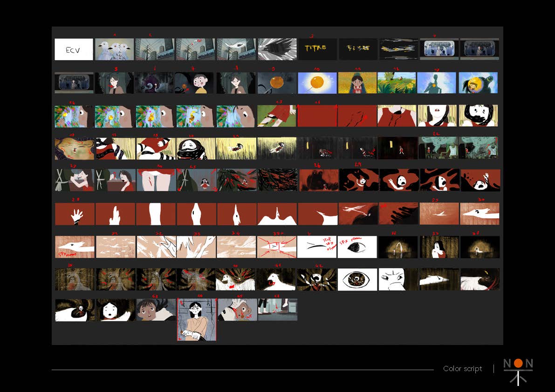Select the three white pigeons thumbnail
Viewport: 555px width, 392px height.
pyautogui.click(x=114, y=49)
